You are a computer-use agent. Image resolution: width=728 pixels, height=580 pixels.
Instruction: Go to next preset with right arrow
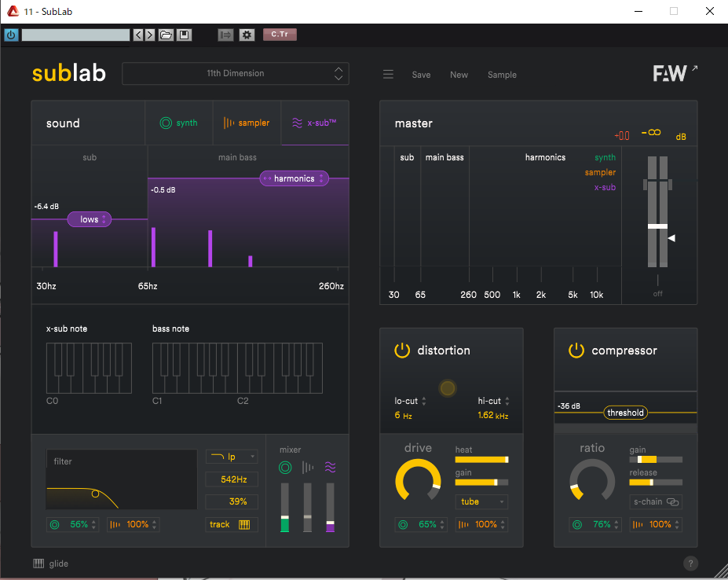(149, 35)
